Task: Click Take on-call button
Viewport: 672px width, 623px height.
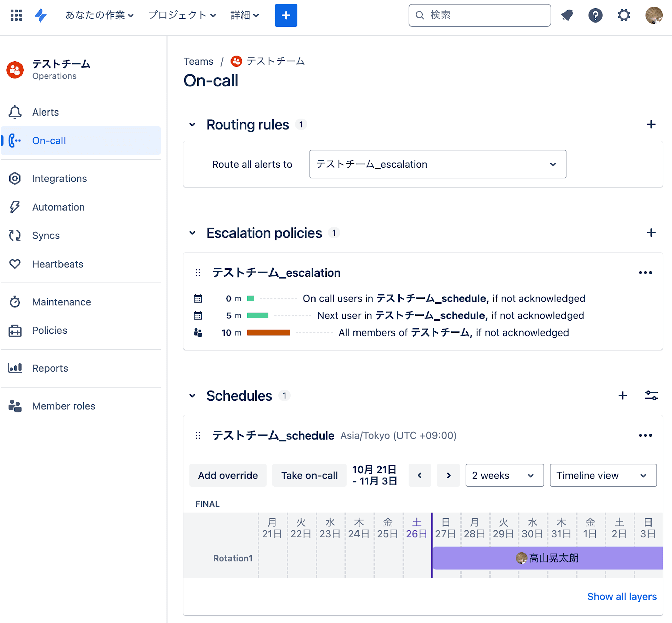Action: point(309,475)
